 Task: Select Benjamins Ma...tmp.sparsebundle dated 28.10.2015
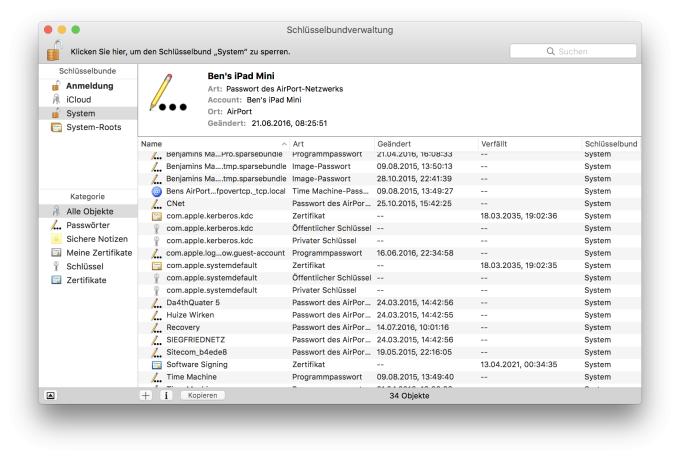[x=389, y=179]
